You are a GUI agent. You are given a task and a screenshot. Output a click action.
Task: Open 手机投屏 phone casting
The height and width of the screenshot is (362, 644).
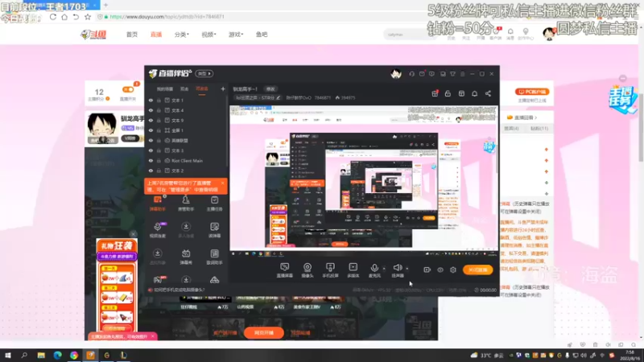click(330, 270)
